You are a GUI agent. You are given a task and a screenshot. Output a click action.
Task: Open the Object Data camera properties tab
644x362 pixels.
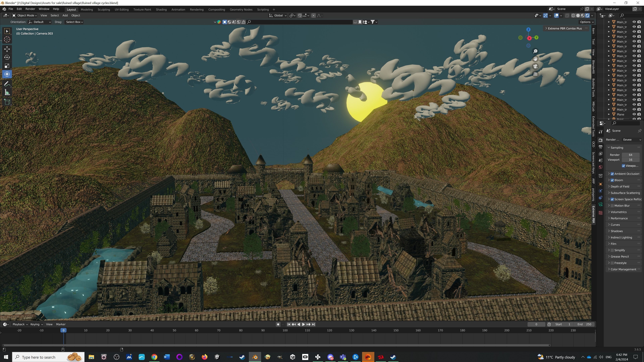[601, 204]
